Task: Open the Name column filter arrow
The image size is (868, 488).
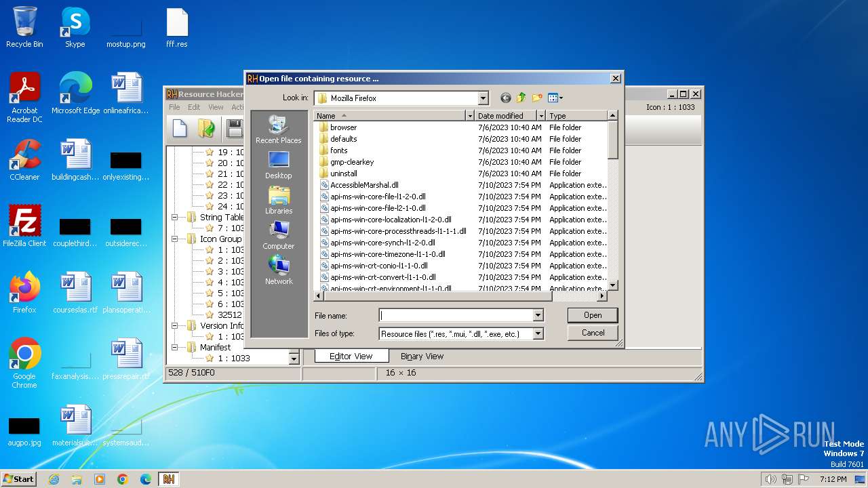Action: click(x=469, y=116)
